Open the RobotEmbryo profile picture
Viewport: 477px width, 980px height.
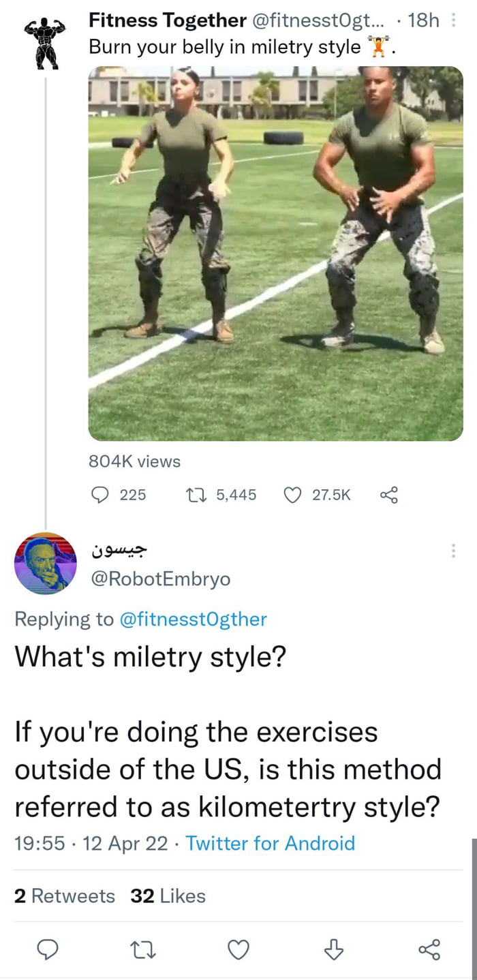click(x=45, y=563)
